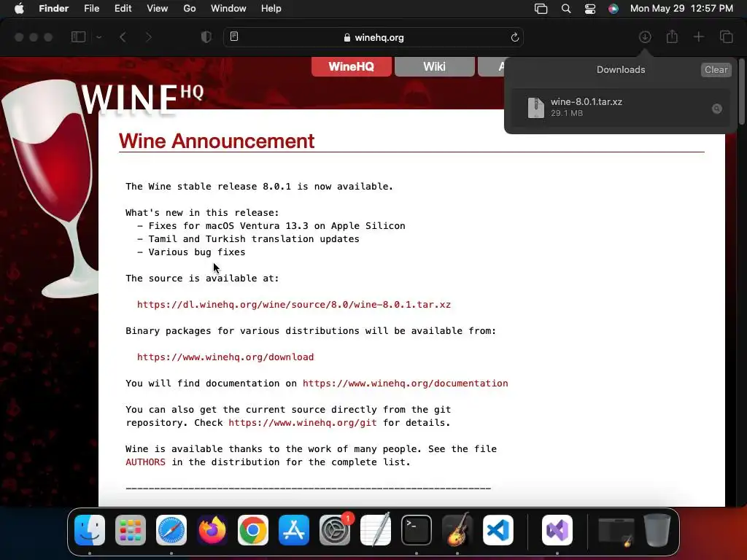Click the date and time in menu bar
The image size is (747, 560).
point(681,9)
